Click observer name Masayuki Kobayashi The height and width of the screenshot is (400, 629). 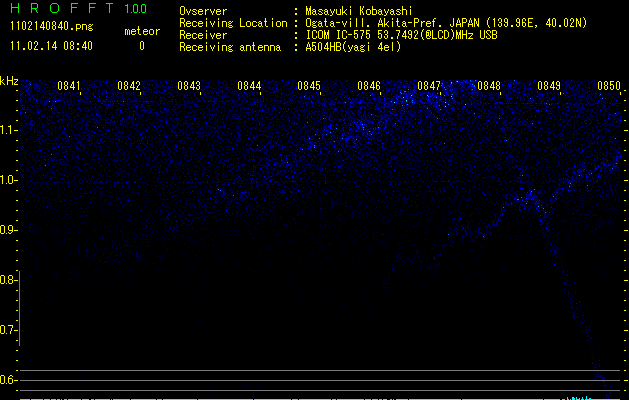(359, 11)
